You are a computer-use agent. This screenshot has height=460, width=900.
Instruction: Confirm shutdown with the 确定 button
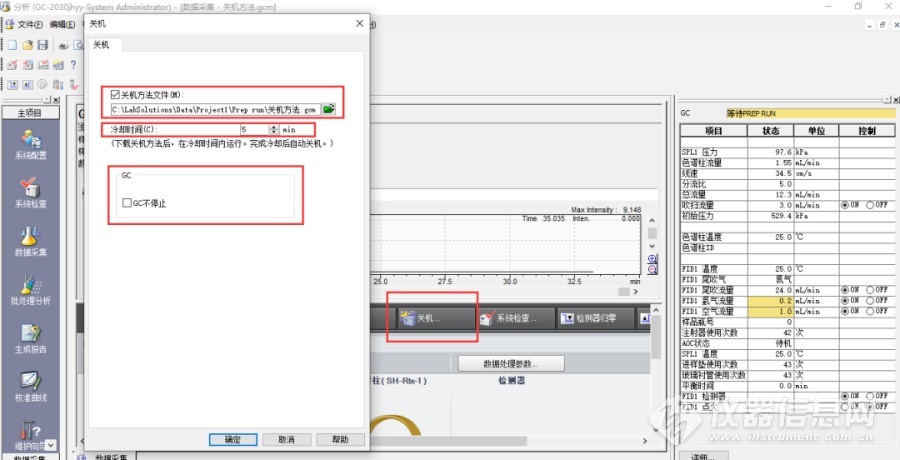(x=233, y=439)
